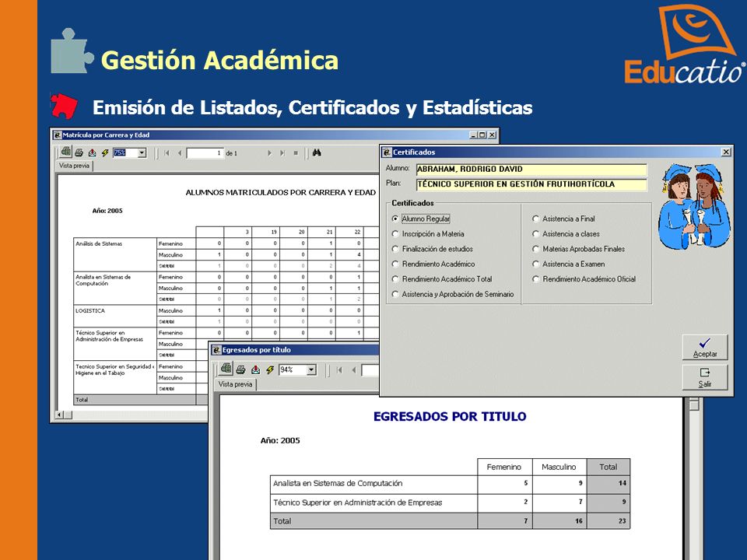The width and height of the screenshot is (747, 560).
Task: Maximize Matrícula por Carrera y Edad window
Action: (482, 135)
